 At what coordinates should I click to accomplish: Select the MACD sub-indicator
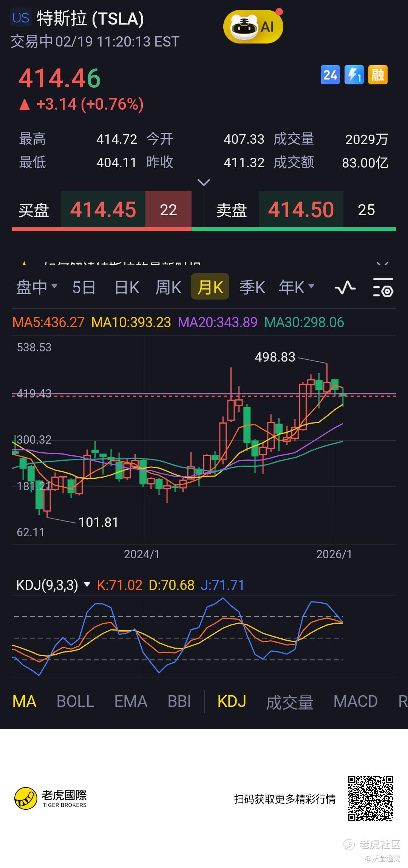tap(355, 701)
